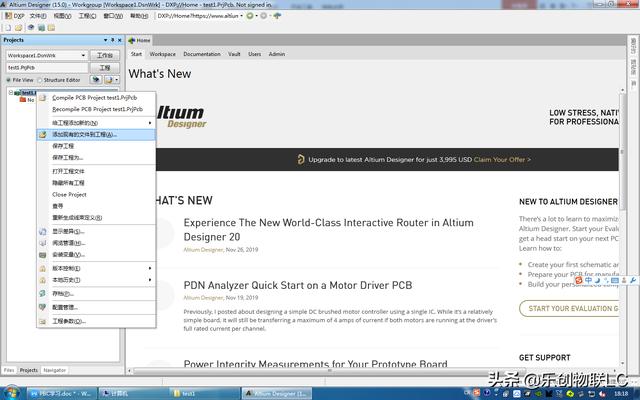Expand the dropdown beside project options icon
This screenshot has width=640, height=400.
[x=117, y=80]
